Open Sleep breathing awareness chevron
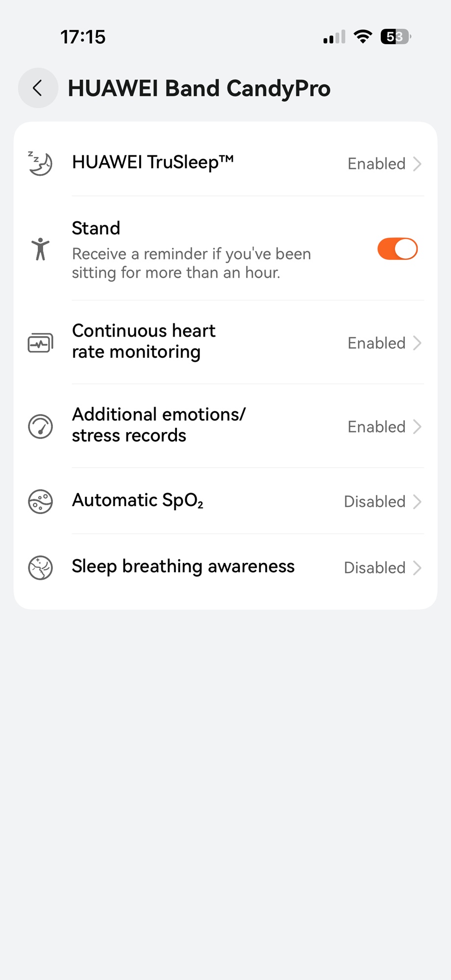 pyautogui.click(x=417, y=568)
